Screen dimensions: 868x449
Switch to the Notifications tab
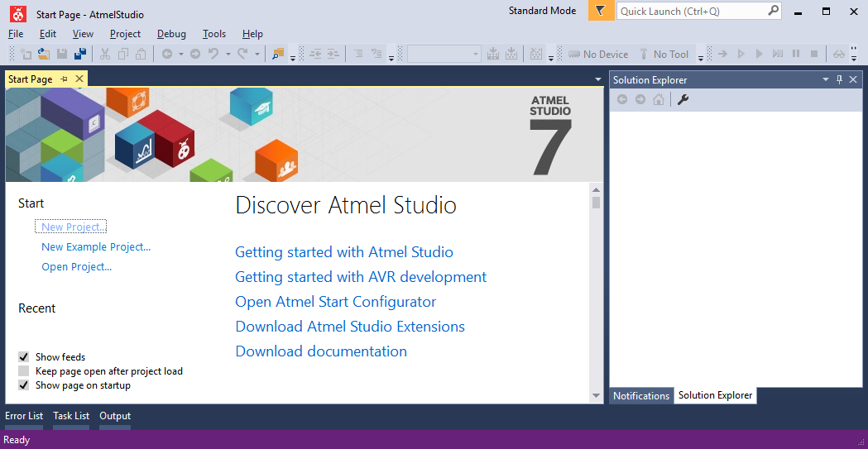pos(641,396)
